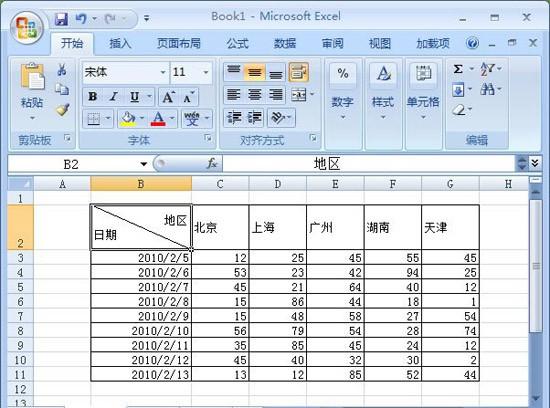Open the Name Box dropdown arrow beside B2
The width and height of the screenshot is (550, 408).
[x=143, y=164]
